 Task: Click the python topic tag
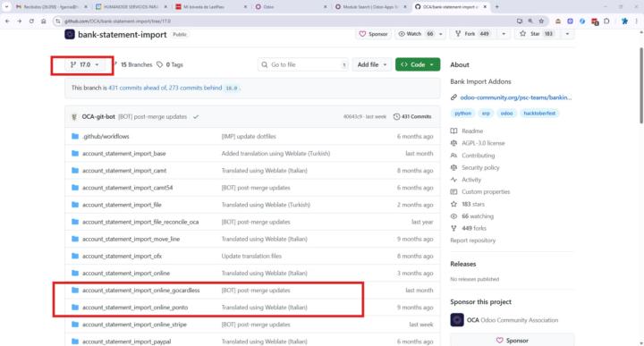(463, 114)
